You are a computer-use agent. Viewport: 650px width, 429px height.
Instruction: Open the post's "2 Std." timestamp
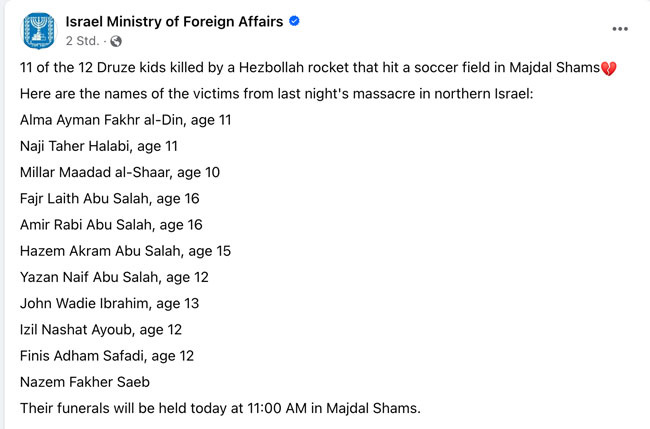click(81, 41)
